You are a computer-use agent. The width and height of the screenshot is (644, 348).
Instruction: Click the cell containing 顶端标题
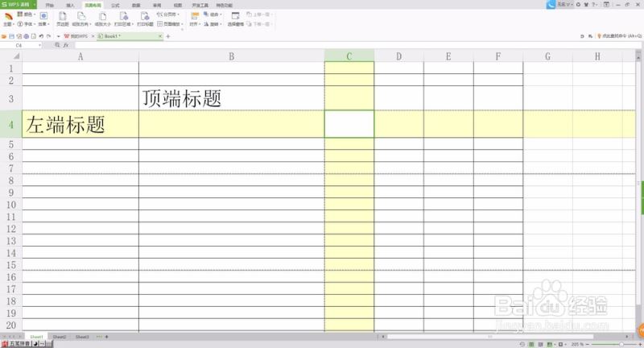pos(232,98)
